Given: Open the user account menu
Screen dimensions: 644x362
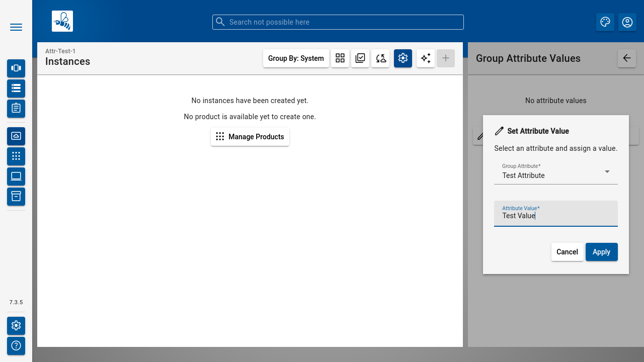Looking at the screenshot, I should tap(627, 22).
